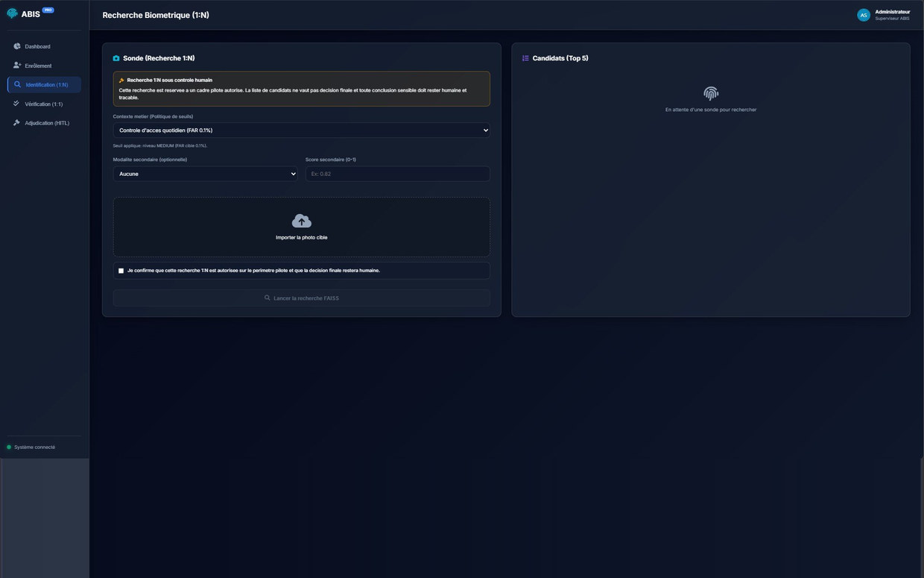Image resolution: width=924 pixels, height=578 pixels.
Task: Click the Score secondaire (0-1) label
Action: point(331,160)
